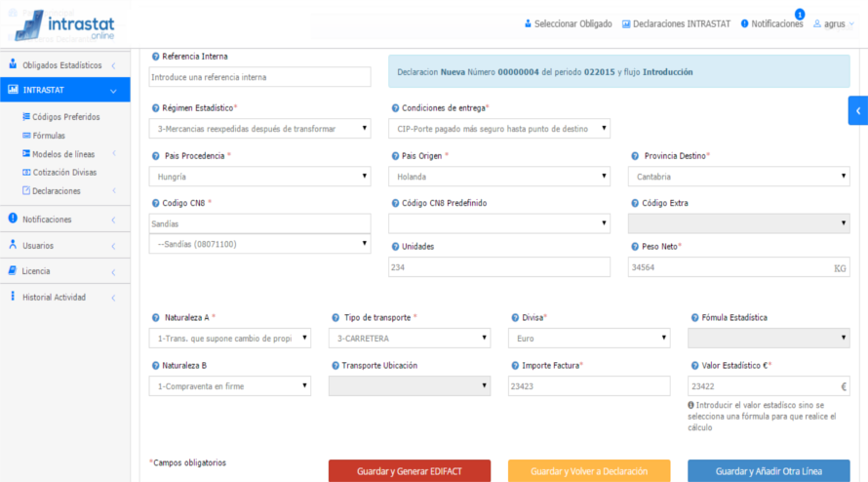Open Códigos Preferidos in the sidebar
868x482 pixels.
tap(65, 116)
